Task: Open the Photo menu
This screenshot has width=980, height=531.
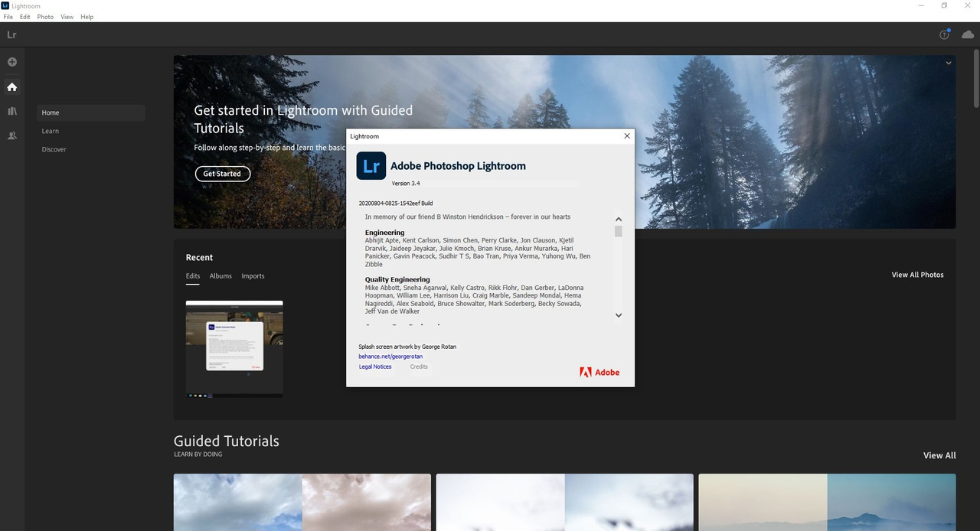Action: [45, 17]
